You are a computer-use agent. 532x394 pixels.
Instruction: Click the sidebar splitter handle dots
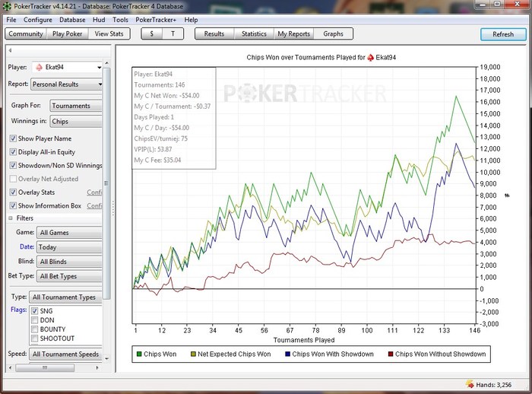click(x=113, y=208)
